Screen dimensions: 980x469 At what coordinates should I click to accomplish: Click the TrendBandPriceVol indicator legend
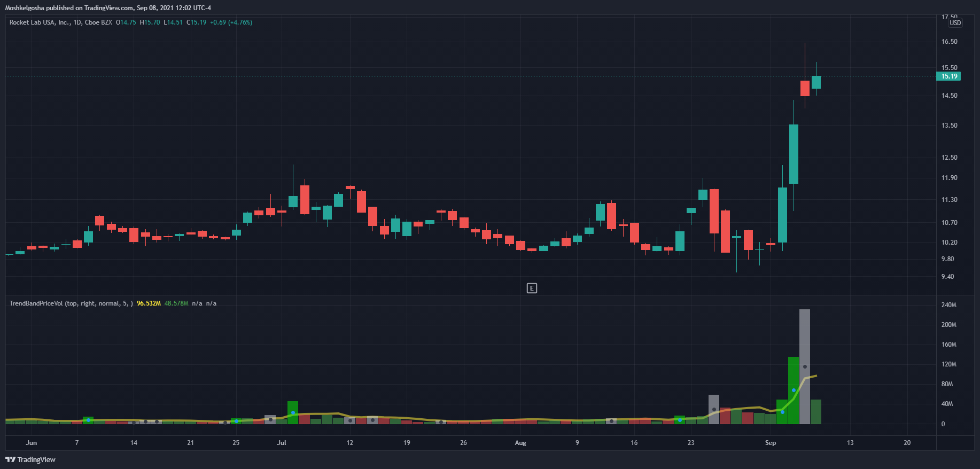[x=71, y=303]
